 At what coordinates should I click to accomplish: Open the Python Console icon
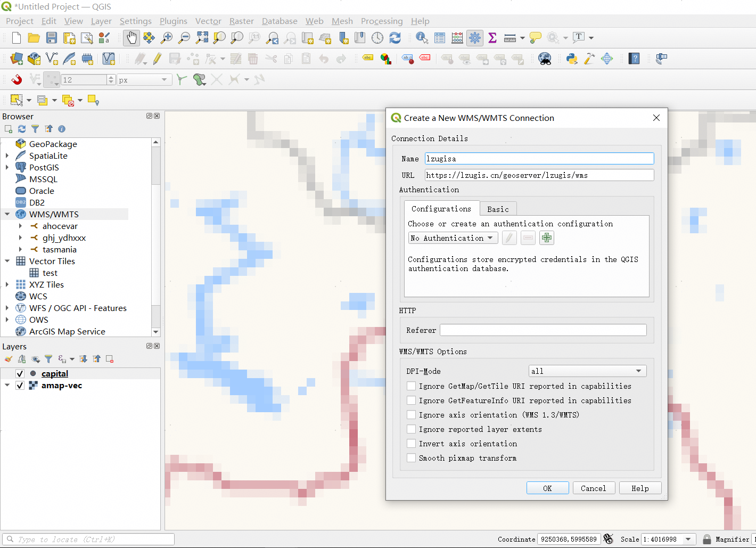click(x=572, y=59)
